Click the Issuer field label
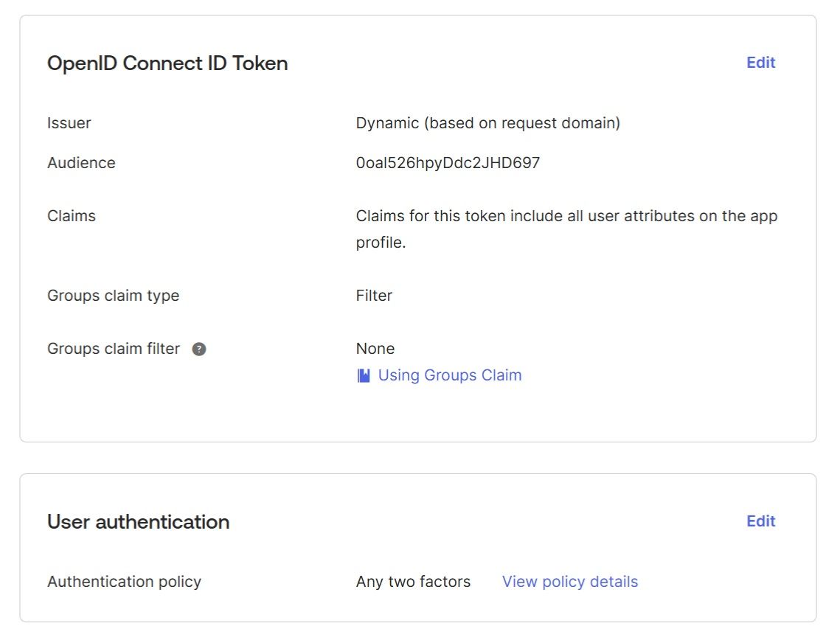 pyautogui.click(x=69, y=123)
